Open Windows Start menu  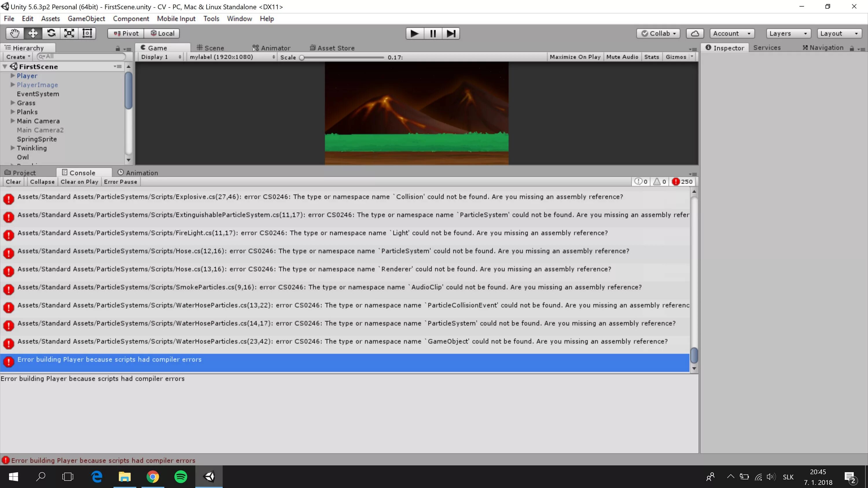(14, 476)
